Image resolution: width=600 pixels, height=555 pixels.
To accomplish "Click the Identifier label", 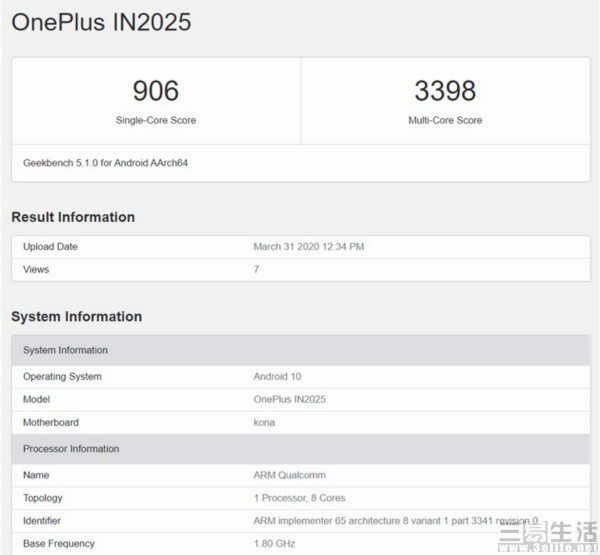I will 42,521.
